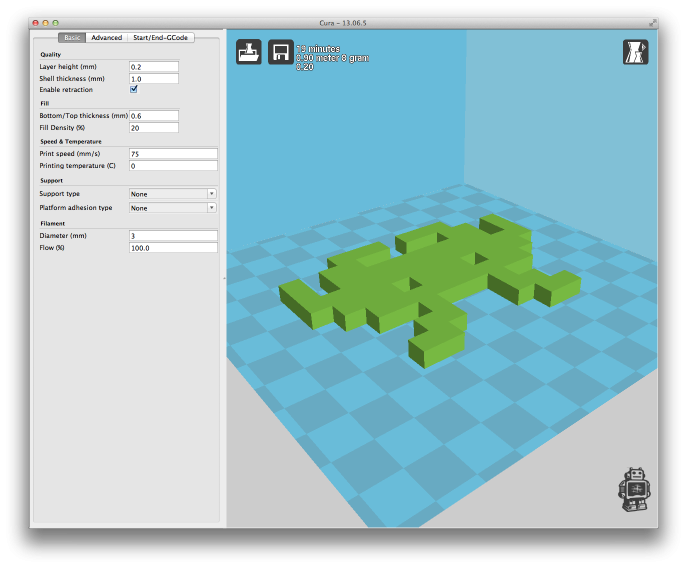
Task: Click the Bottom/Top thickness input field
Action: coord(154,116)
